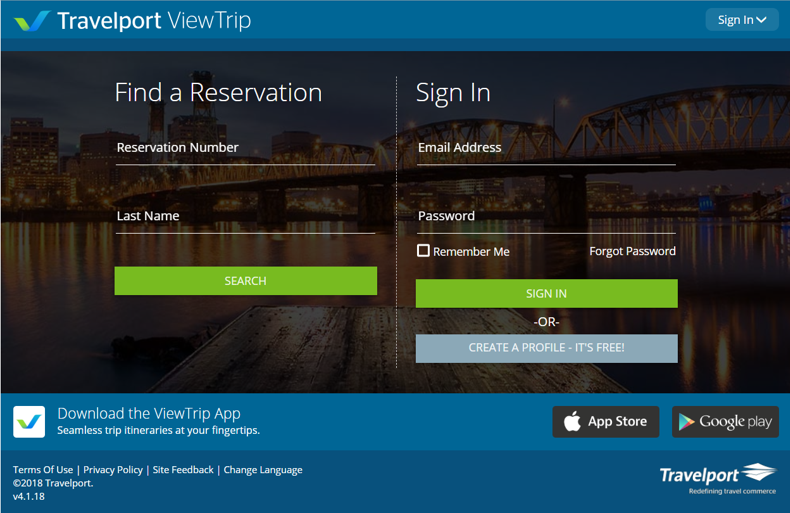Open the Privacy Policy link

113,470
